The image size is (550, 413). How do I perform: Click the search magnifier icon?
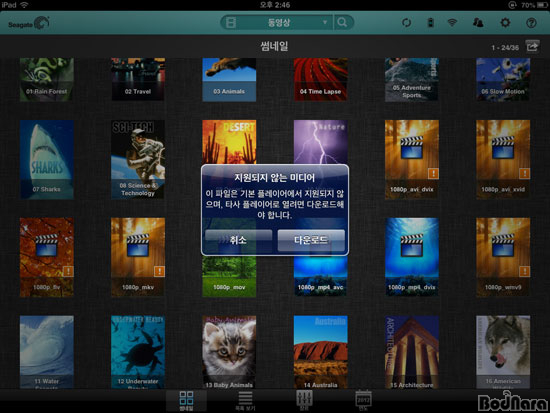click(342, 22)
